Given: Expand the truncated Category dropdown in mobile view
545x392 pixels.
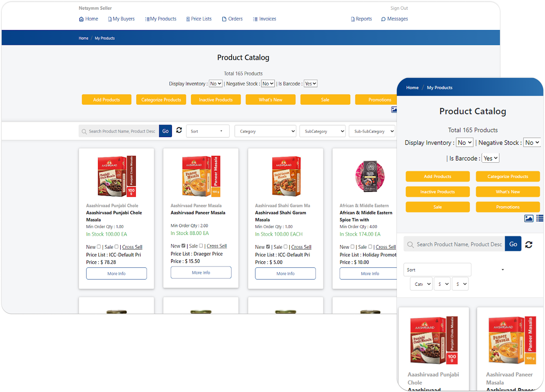Looking at the screenshot, I should pyautogui.click(x=421, y=284).
